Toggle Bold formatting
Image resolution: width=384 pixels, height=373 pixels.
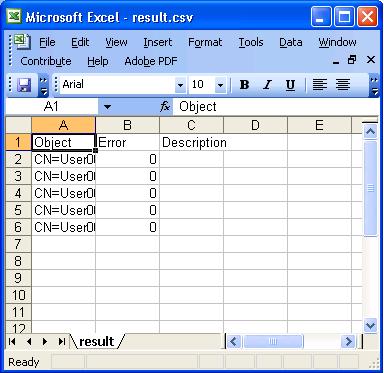(244, 85)
